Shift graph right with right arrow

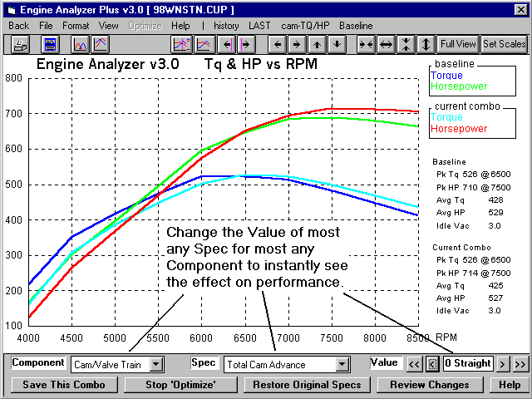pos(297,44)
